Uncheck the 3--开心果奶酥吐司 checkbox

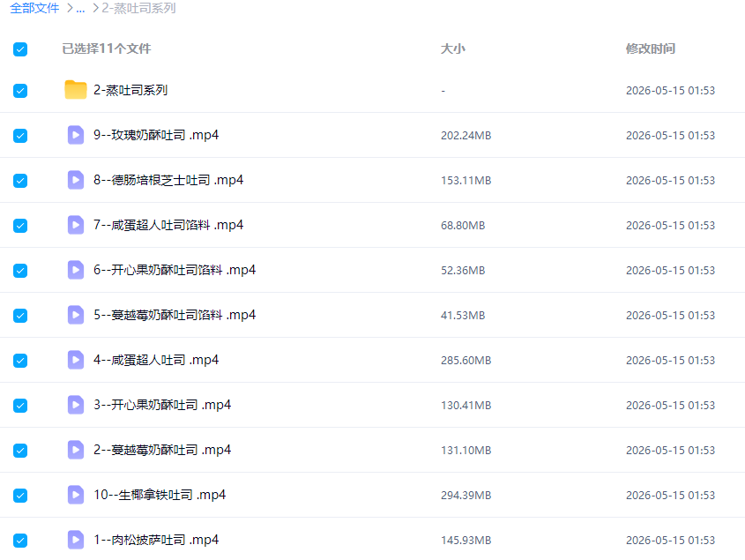(20, 406)
